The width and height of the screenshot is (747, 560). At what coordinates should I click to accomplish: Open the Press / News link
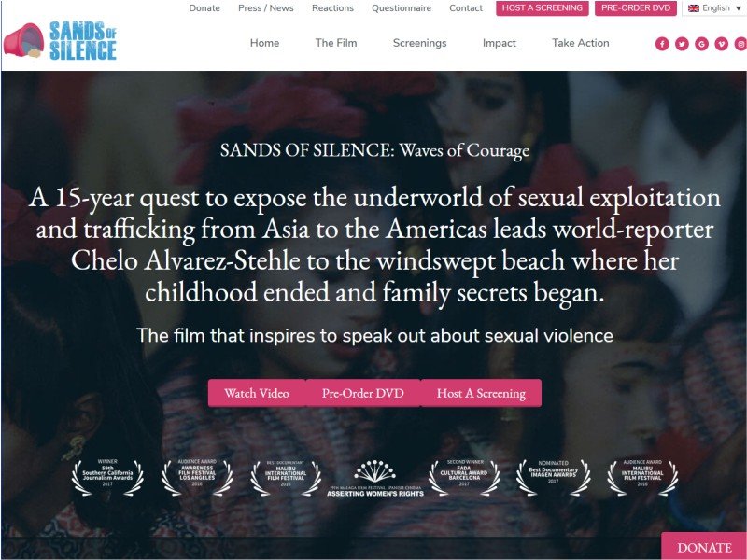(266, 8)
